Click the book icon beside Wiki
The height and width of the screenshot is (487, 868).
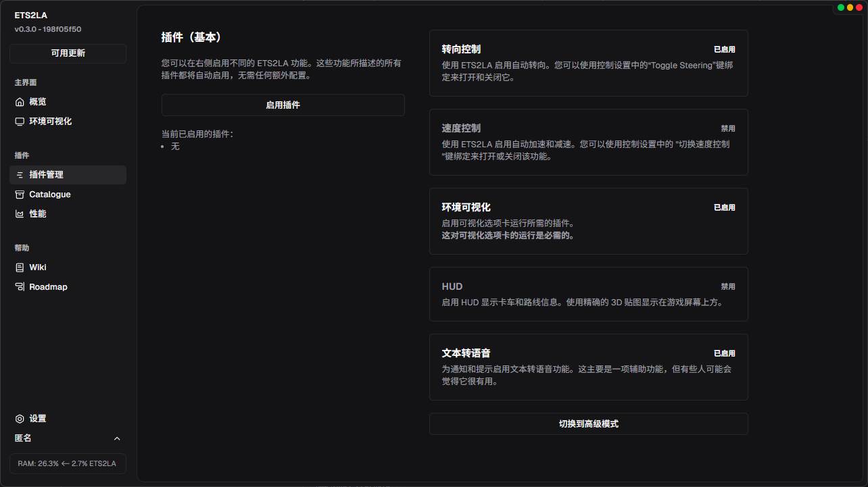point(20,267)
